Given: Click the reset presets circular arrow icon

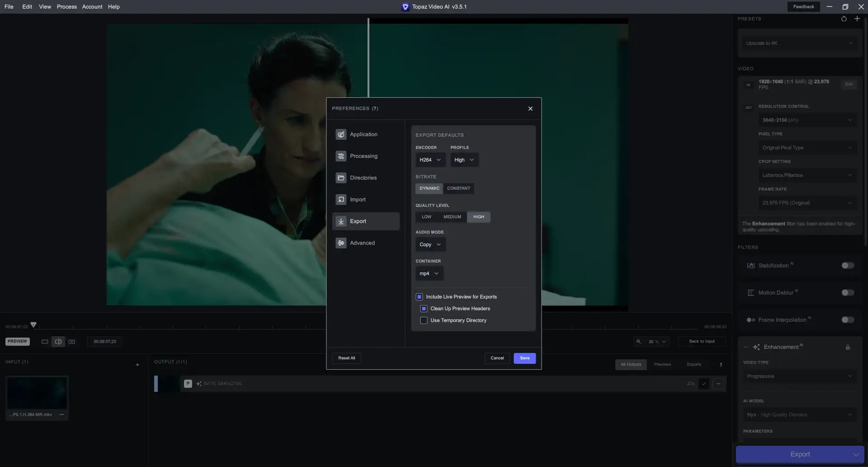Looking at the screenshot, I should pyautogui.click(x=844, y=19).
